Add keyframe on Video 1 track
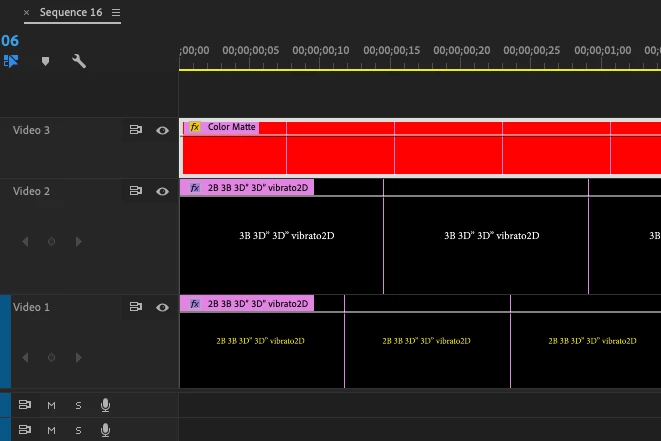 pyautogui.click(x=51, y=358)
